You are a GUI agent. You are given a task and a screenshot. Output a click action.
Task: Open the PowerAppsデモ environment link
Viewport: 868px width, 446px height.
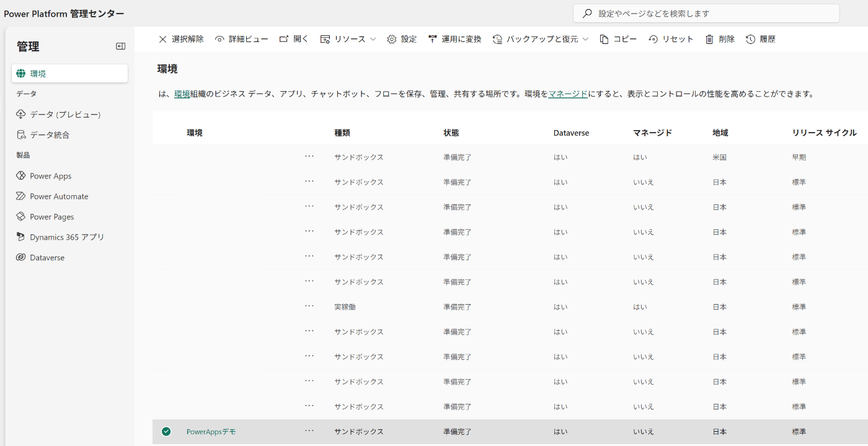tap(211, 432)
